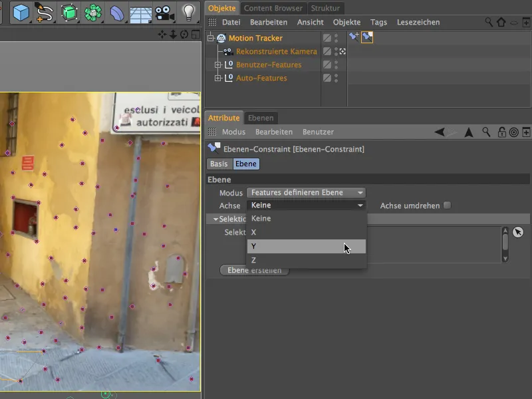Open the Datei menu
The width and height of the screenshot is (532, 399).
click(231, 23)
